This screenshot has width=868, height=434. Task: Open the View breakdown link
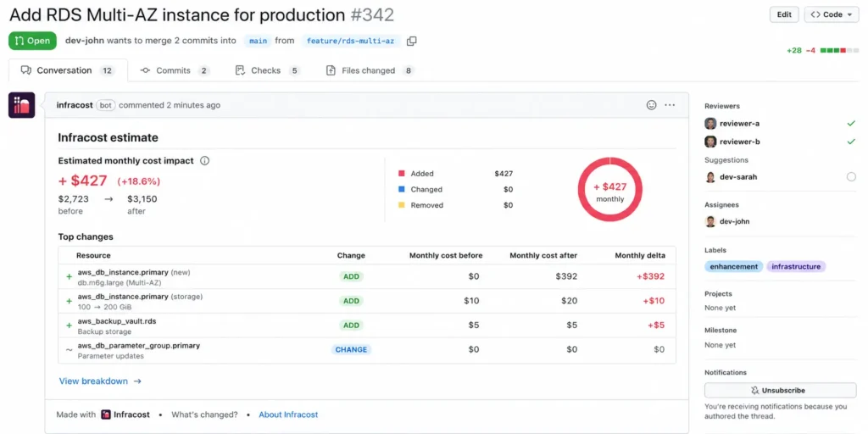(100, 381)
